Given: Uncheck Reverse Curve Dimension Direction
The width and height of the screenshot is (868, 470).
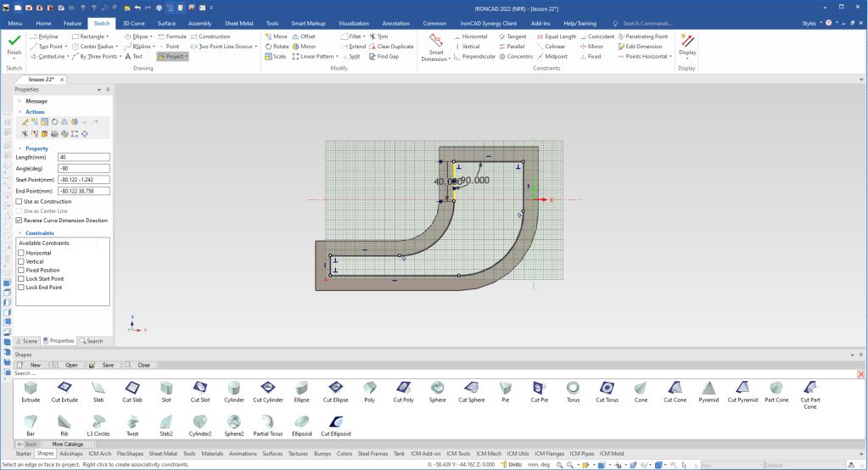Looking at the screenshot, I should point(20,220).
